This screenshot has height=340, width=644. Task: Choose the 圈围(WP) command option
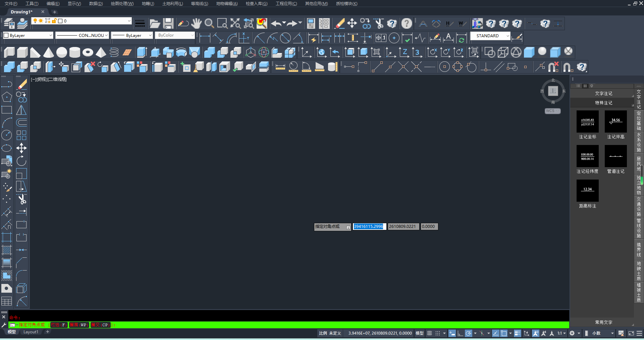pyautogui.click(x=79, y=325)
